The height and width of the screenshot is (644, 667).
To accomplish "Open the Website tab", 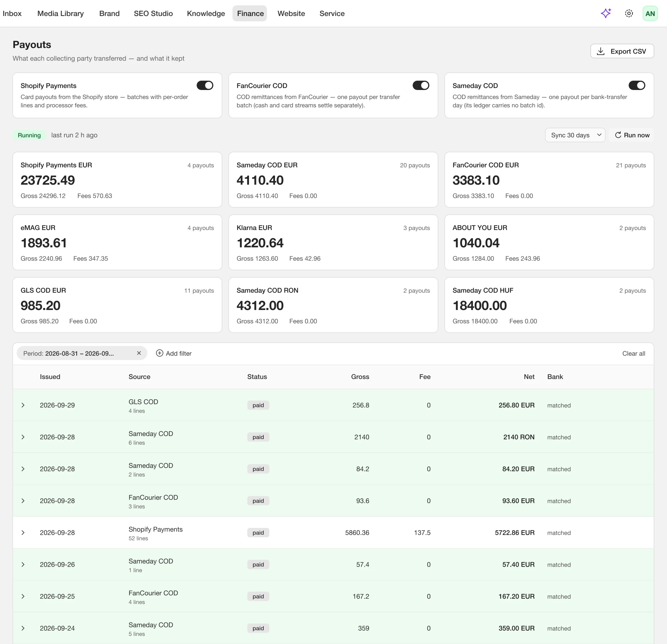I will tap(291, 13).
